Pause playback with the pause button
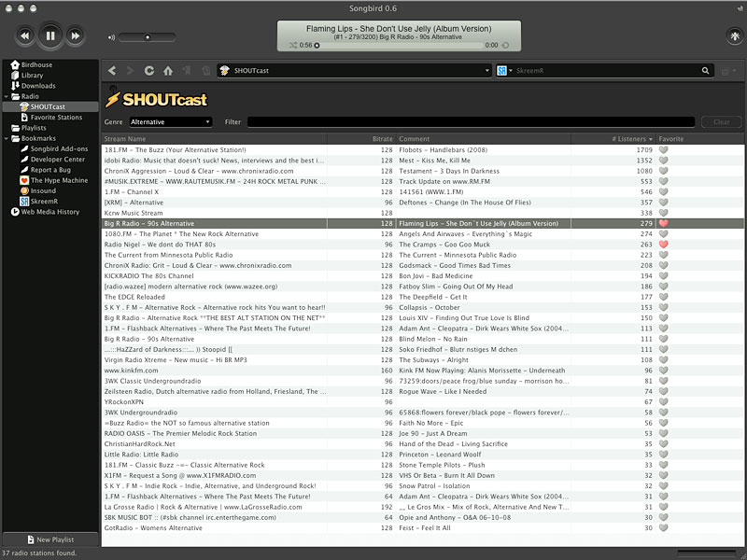 pyautogui.click(x=50, y=35)
